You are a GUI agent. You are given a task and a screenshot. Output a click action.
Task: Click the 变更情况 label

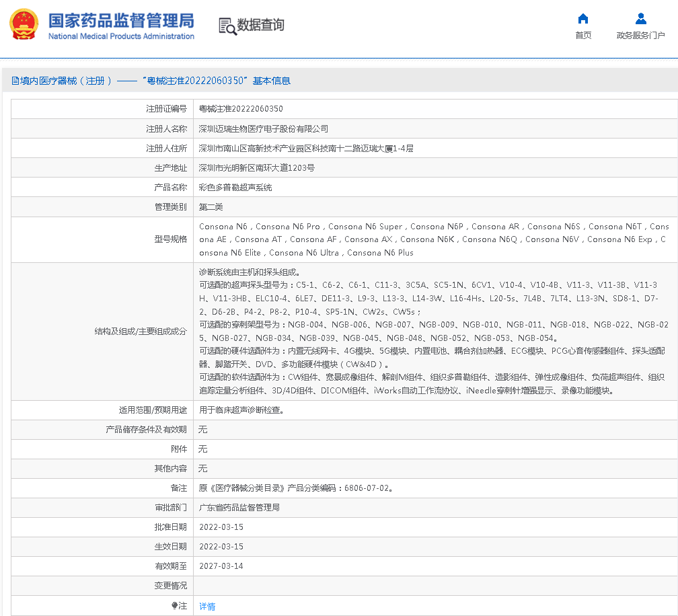tap(171, 585)
